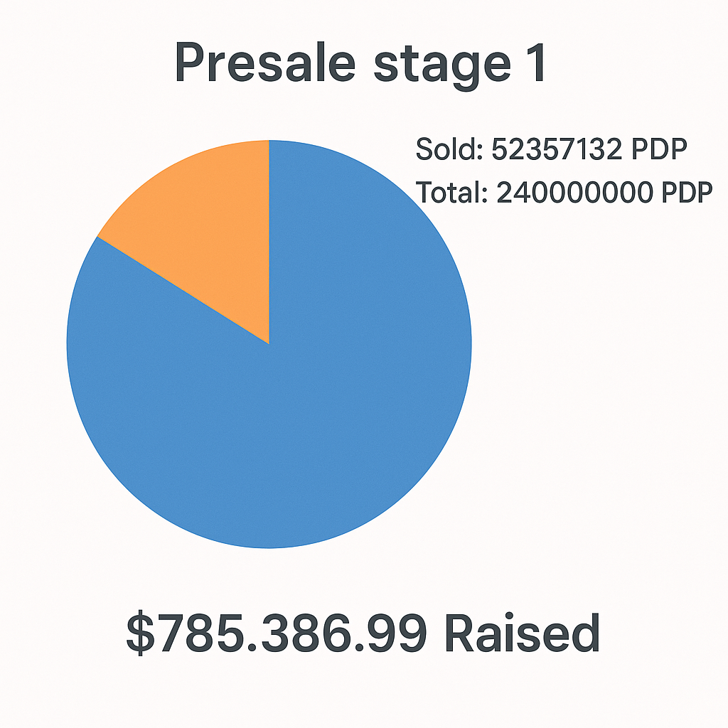Select the total amount 240000000
This screenshot has height=728, width=728.
pos(576,193)
